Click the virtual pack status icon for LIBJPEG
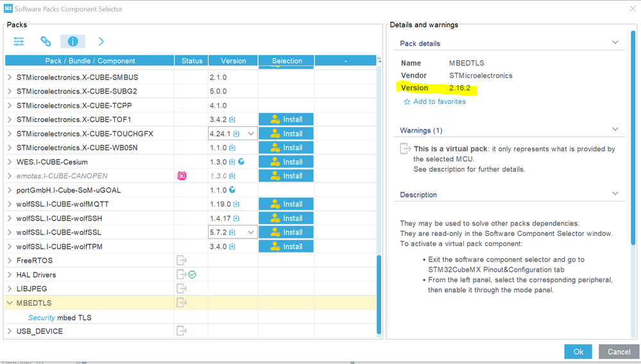 point(182,288)
